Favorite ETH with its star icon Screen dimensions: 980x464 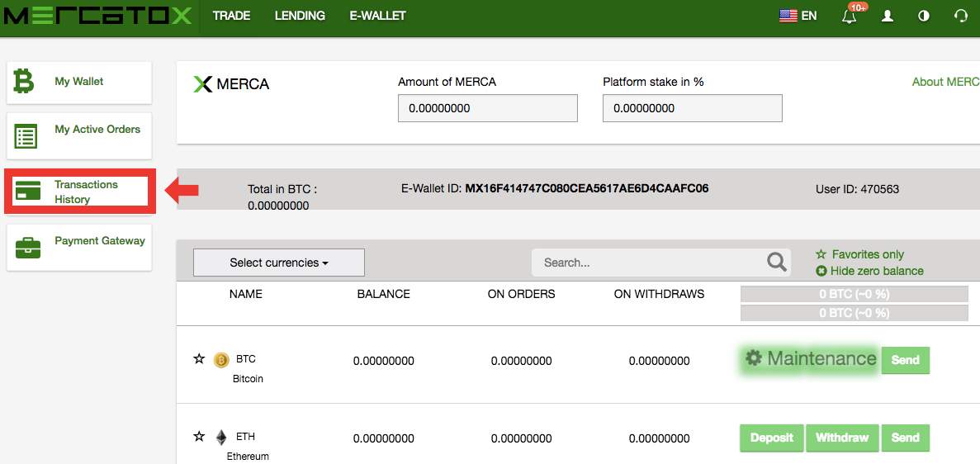pos(199,437)
